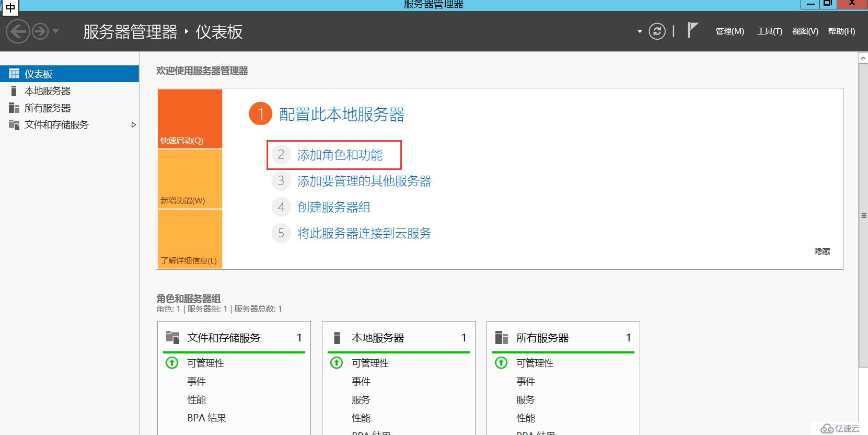
Task: Click 性能 in 文件和存储服务 tile
Action: (x=196, y=399)
